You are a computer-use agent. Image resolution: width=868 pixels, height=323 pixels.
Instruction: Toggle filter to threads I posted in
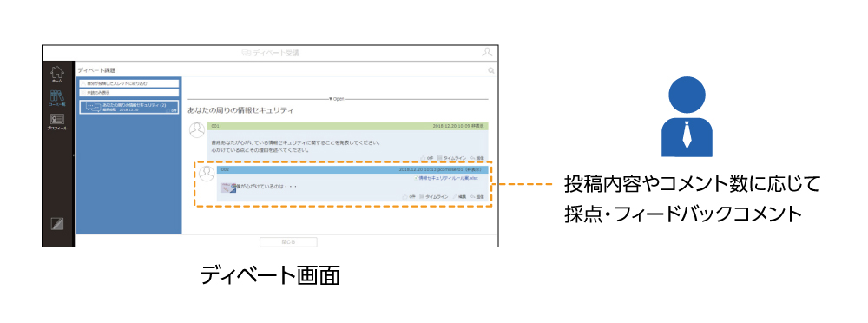(129, 83)
